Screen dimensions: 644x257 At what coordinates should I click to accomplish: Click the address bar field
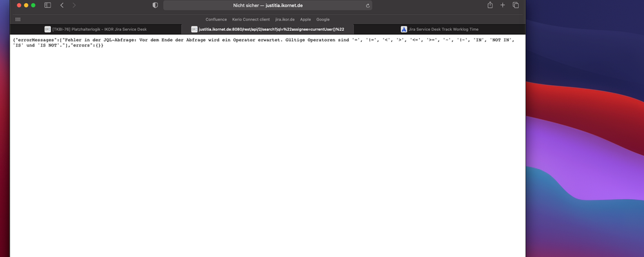[x=268, y=5]
